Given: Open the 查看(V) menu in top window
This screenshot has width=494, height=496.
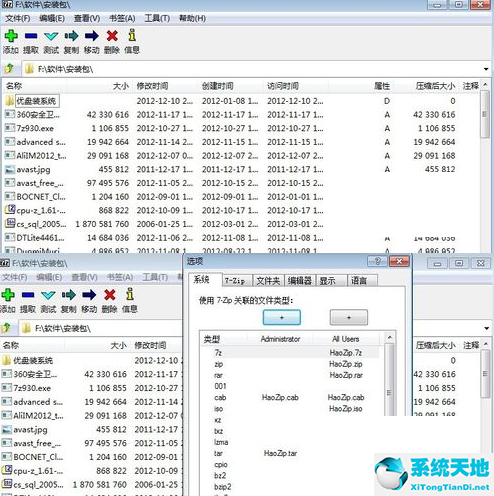Looking at the screenshot, I should tap(87, 18).
